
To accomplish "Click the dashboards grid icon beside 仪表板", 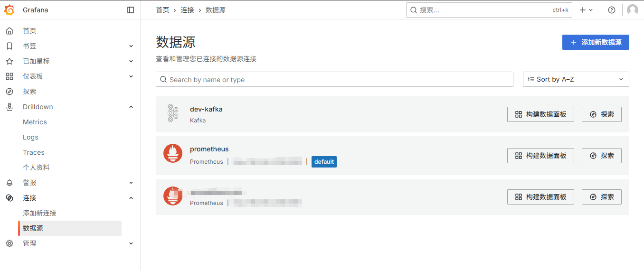I will 9,76.
